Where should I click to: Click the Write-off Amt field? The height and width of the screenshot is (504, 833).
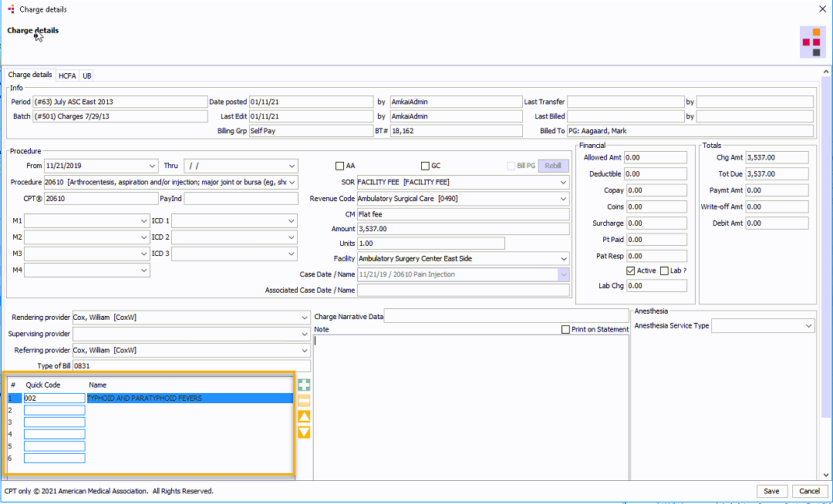777,207
